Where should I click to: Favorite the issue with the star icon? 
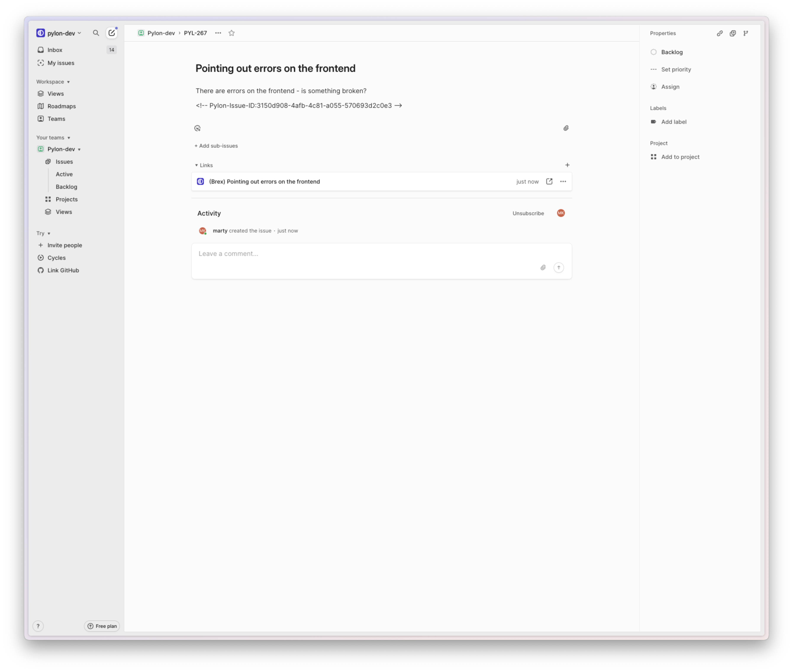pos(232,33)
